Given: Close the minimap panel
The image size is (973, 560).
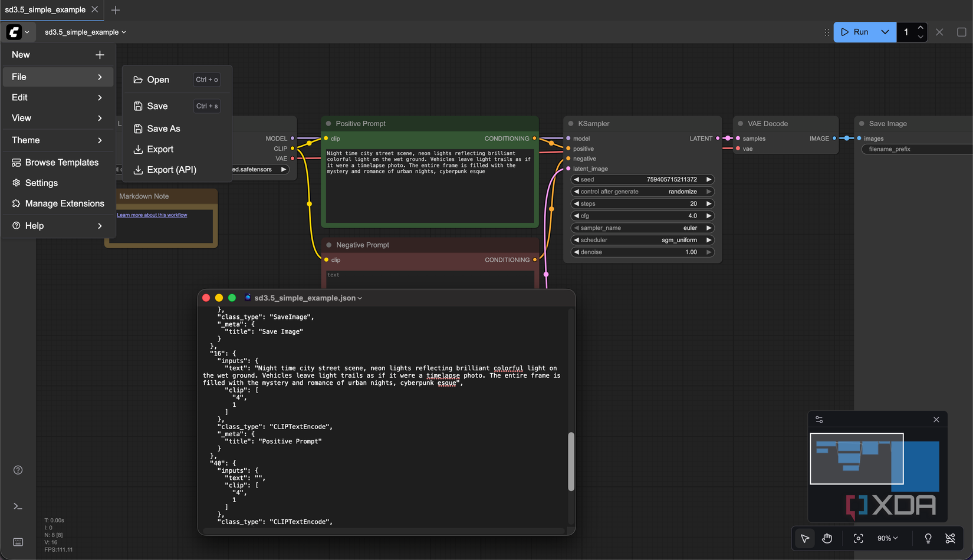Looking at the screenshot, I should 936,420.
